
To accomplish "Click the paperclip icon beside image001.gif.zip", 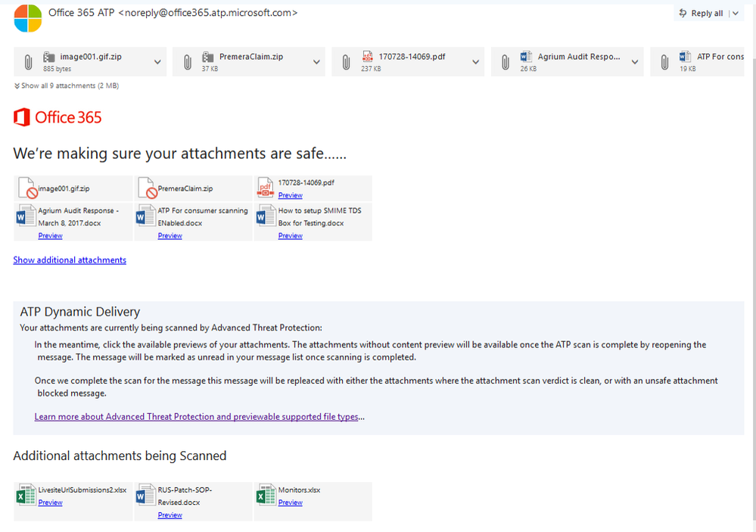I will (x=29, y=62).
